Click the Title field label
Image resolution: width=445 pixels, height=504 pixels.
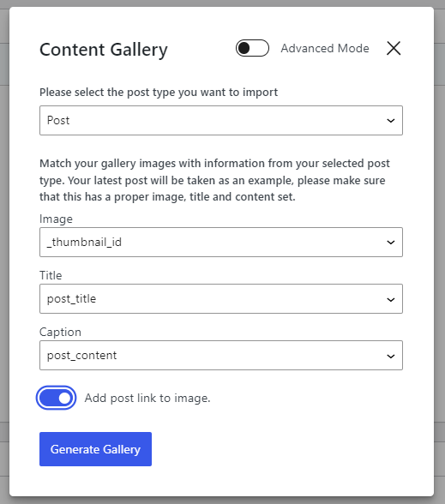[51, 275]
